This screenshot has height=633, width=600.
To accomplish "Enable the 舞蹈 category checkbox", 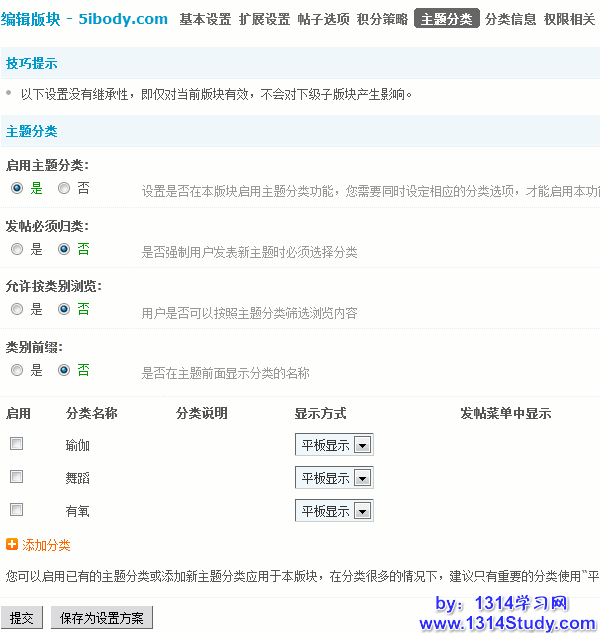I will 16,477.
